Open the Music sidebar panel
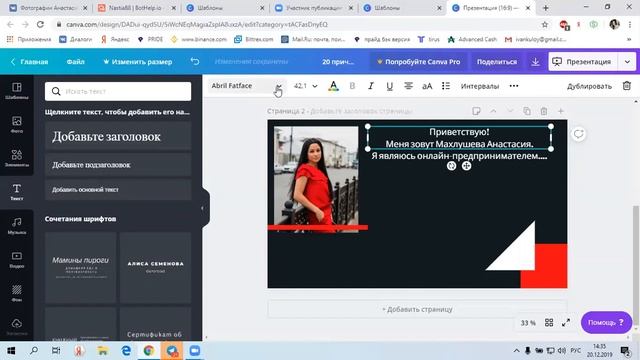The image size is (640, 360). (x=17, y=225)
